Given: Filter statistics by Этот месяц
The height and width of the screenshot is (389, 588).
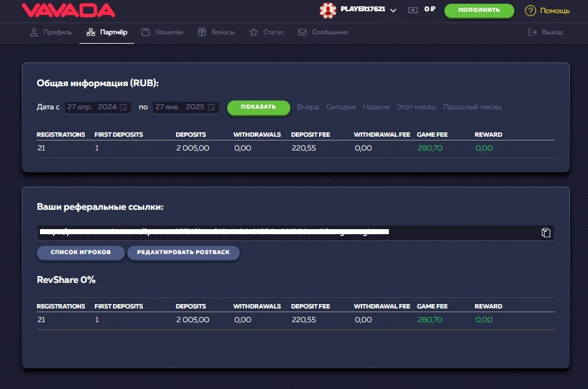Looking at the screenshot, I should pos(416,107).
